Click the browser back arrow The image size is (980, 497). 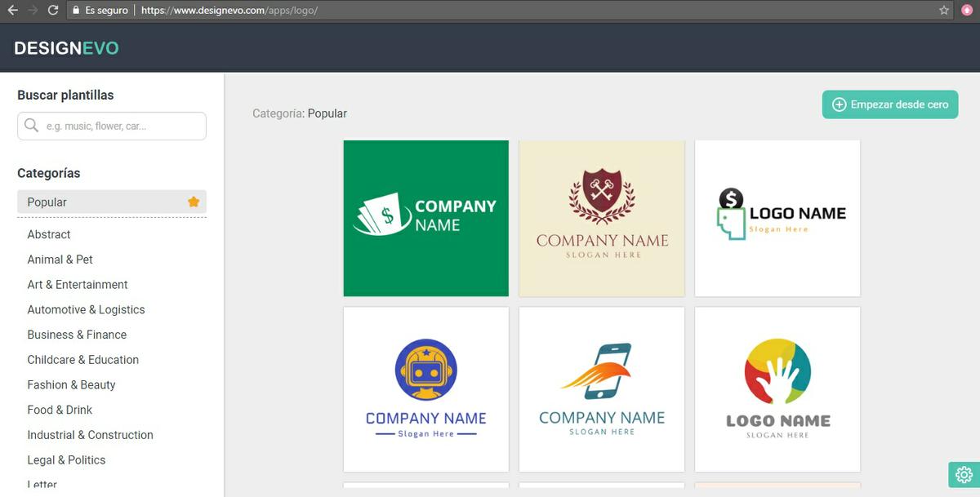[x=12, y=11]
